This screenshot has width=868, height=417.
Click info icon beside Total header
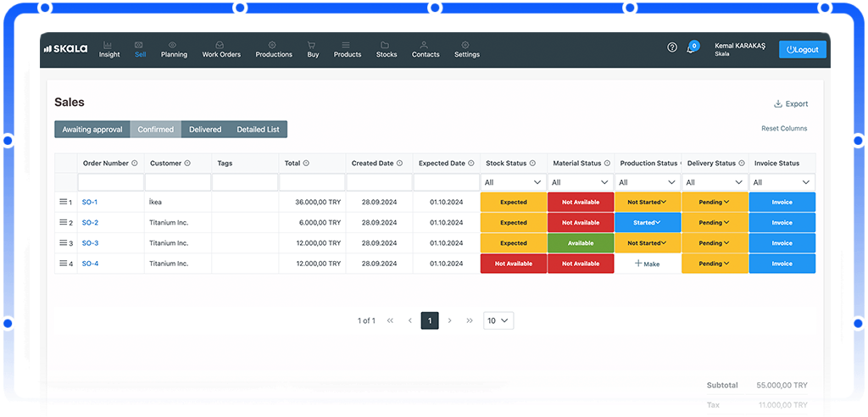coord(306,164)
